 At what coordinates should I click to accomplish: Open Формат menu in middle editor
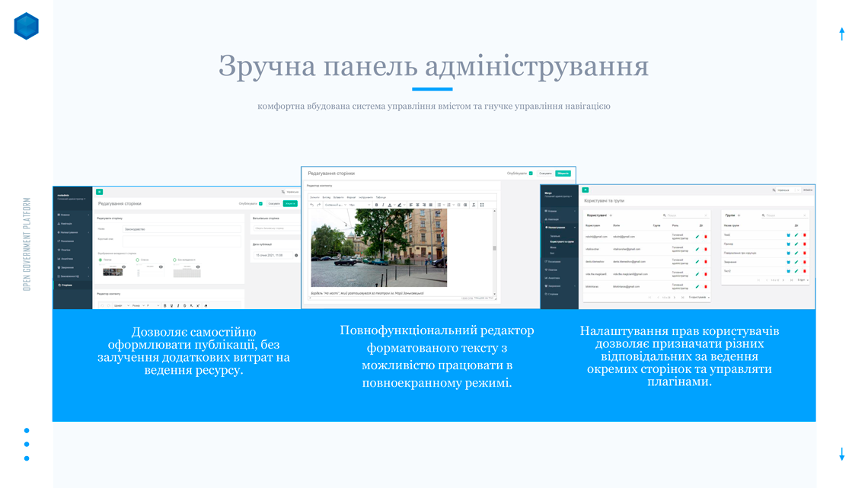click(351, 197)
